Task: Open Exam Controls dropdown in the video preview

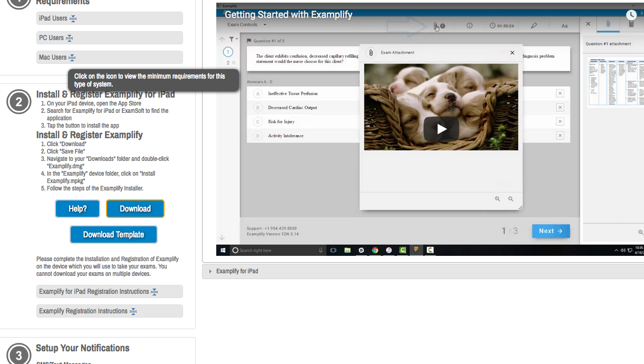Action: click(246, 25)
